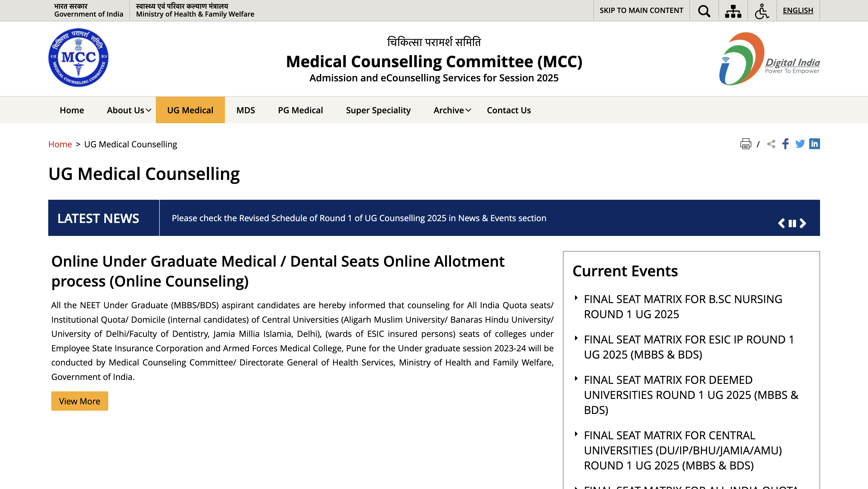Click the Digital India logo

[x=769, y=59]
